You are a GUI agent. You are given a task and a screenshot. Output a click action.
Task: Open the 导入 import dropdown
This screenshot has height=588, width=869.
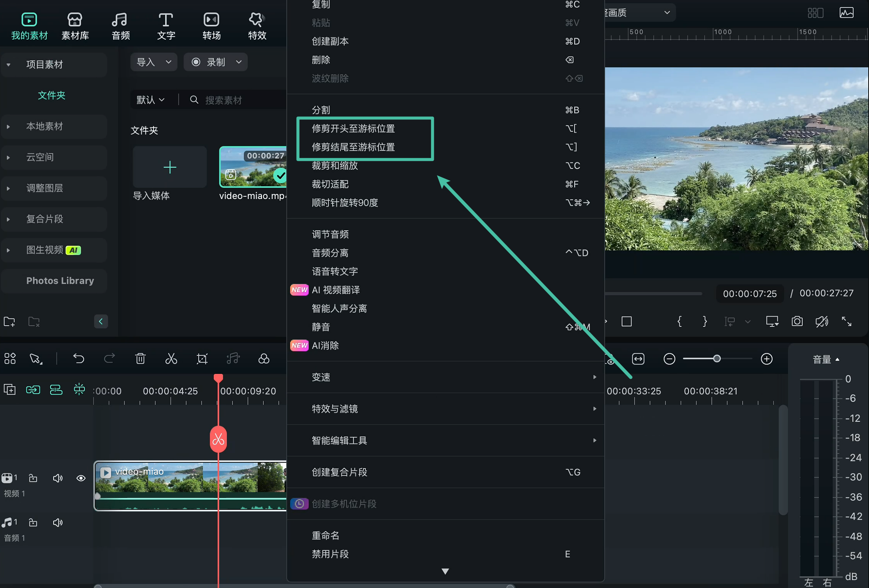tap(153, 62)
